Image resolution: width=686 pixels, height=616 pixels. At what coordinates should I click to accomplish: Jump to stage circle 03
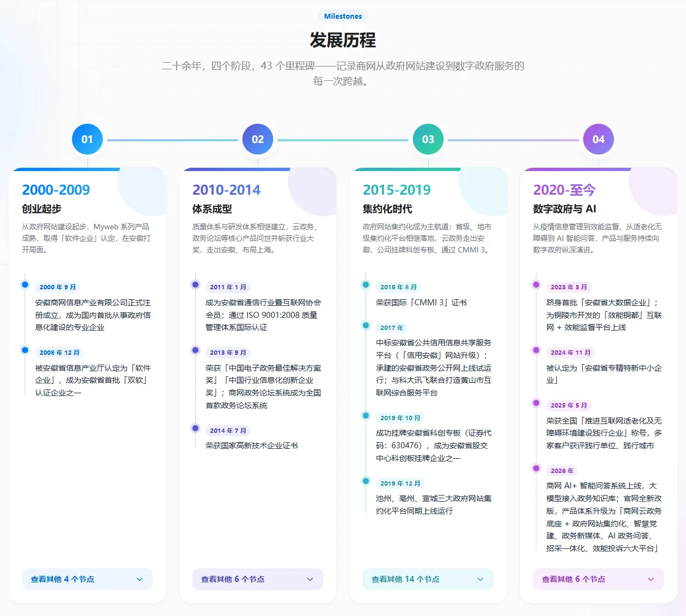tap(428, 139)
